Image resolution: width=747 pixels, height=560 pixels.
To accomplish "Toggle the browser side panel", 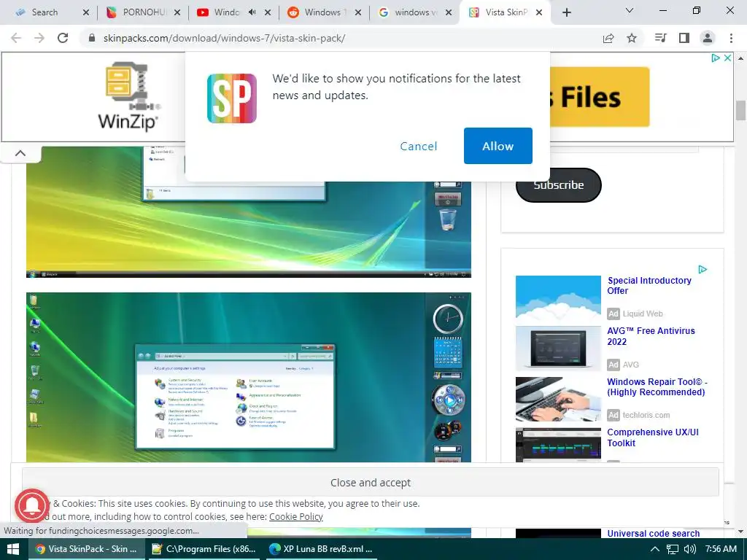I will (x=684, y=38).
